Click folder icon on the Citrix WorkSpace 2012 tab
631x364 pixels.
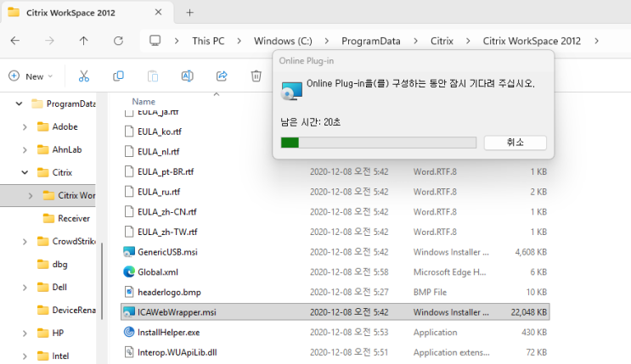(x=14, y=12)
